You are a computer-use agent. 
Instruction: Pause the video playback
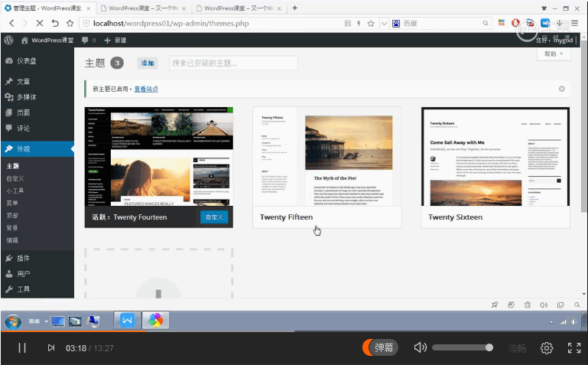(22, 348)
